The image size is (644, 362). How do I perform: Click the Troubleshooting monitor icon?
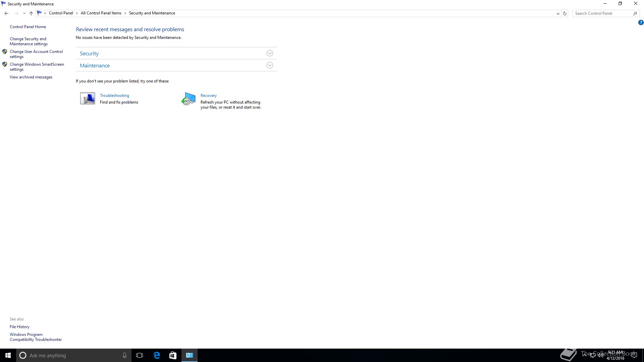tap(88, 99)
